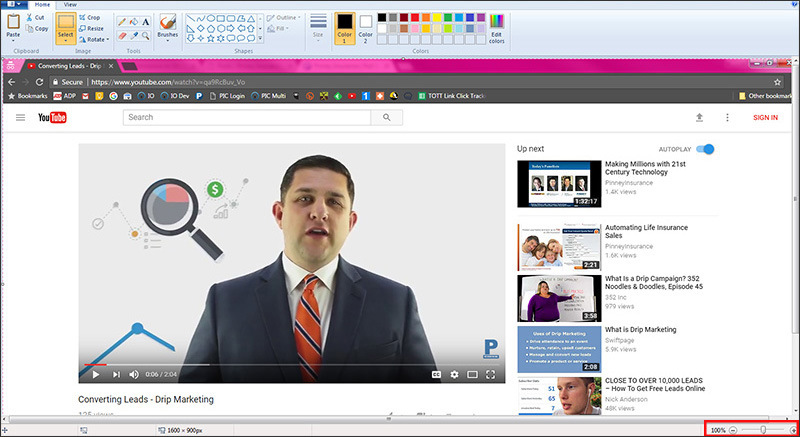
Task: Pick the Curve shape
Action: [201, 18]
